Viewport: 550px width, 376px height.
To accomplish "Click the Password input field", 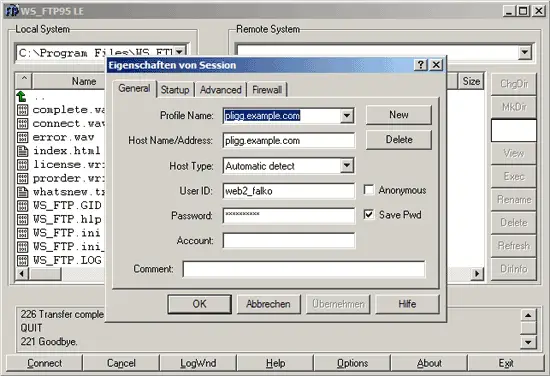I will [x=289, y=215].
